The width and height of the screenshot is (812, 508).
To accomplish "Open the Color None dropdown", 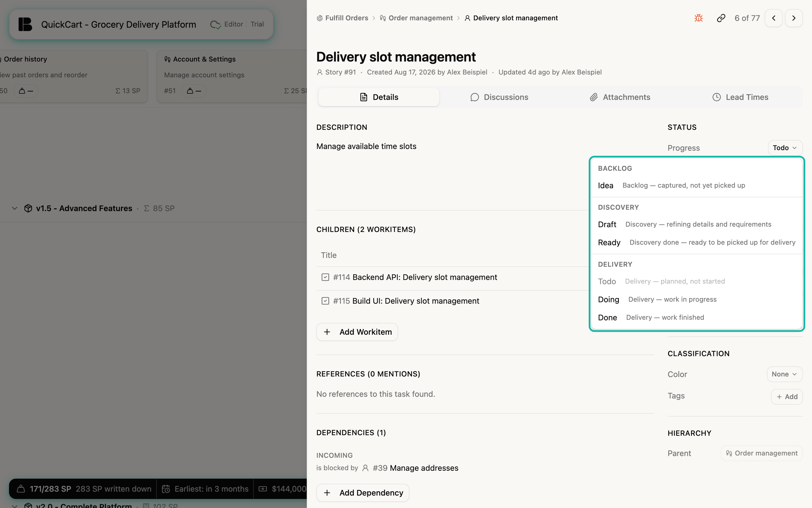I will 784,374.
